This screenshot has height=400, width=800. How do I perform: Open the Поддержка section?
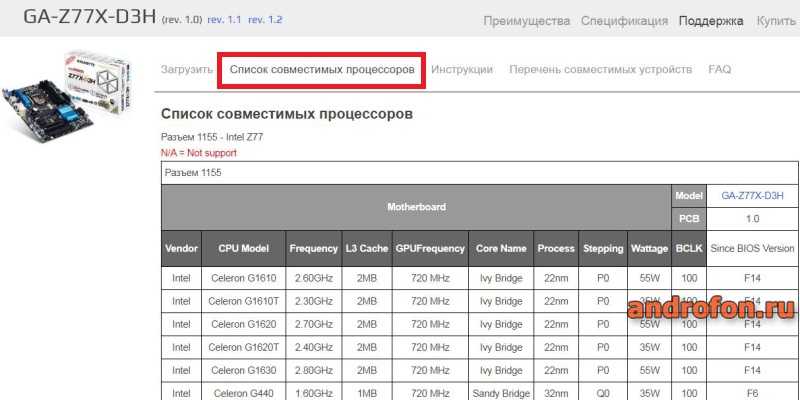point(711,21)
